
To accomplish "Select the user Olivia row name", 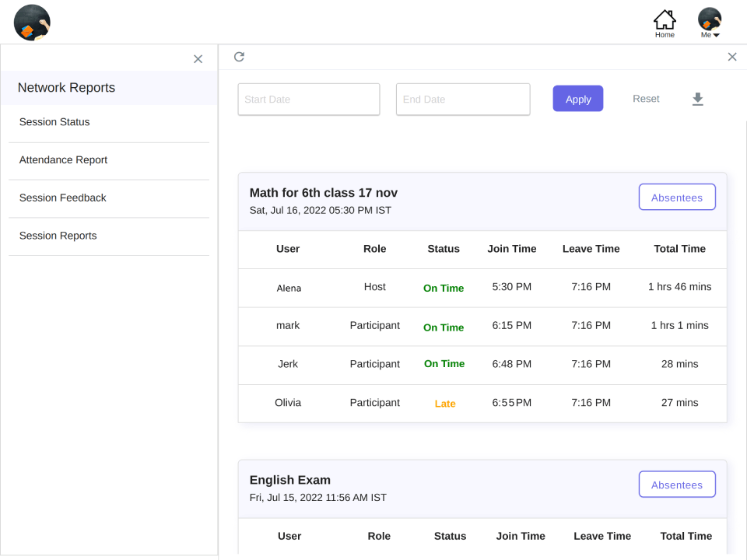I will coord(287,403).
